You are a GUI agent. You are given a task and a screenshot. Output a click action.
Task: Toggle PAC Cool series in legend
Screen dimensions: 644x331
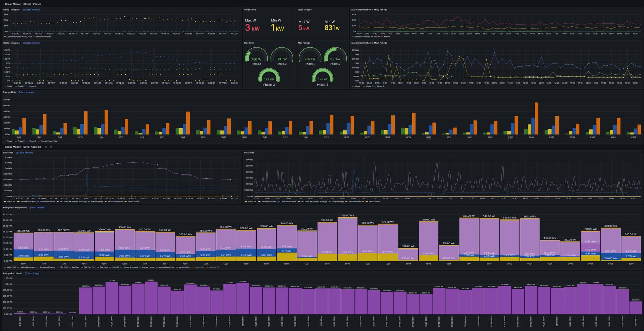[64, 267]
